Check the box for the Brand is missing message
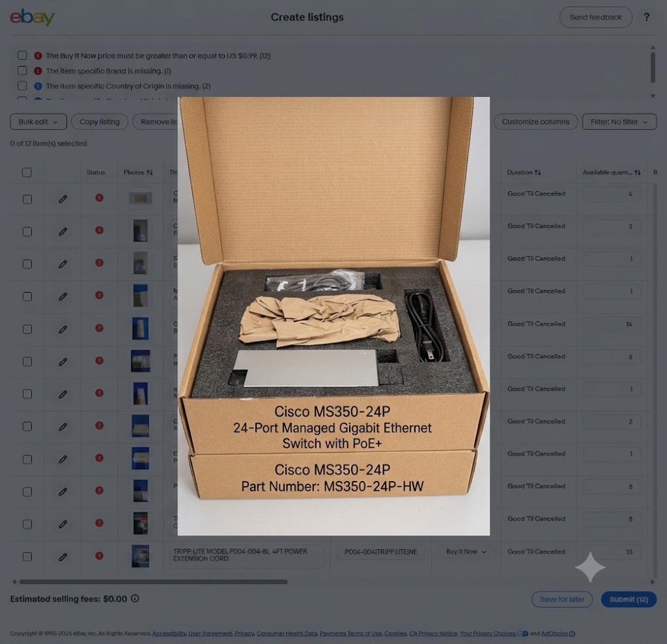Image resolution: width=667 pixels, height=644 pixels. 22,70
